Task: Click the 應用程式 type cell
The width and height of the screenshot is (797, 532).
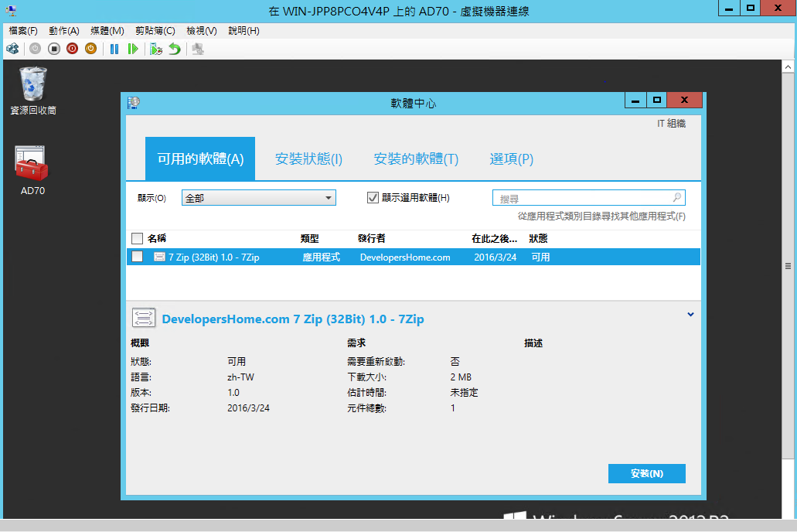Action: tap(322, 257)
